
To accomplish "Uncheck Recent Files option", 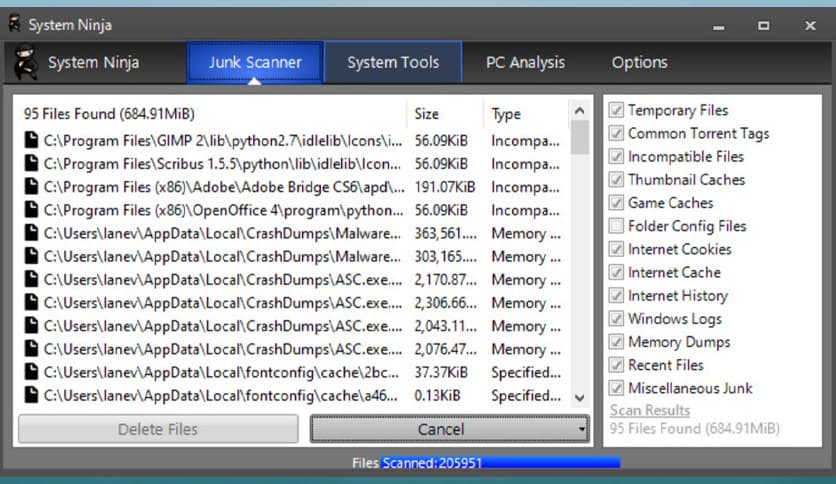I will (616, 365).
